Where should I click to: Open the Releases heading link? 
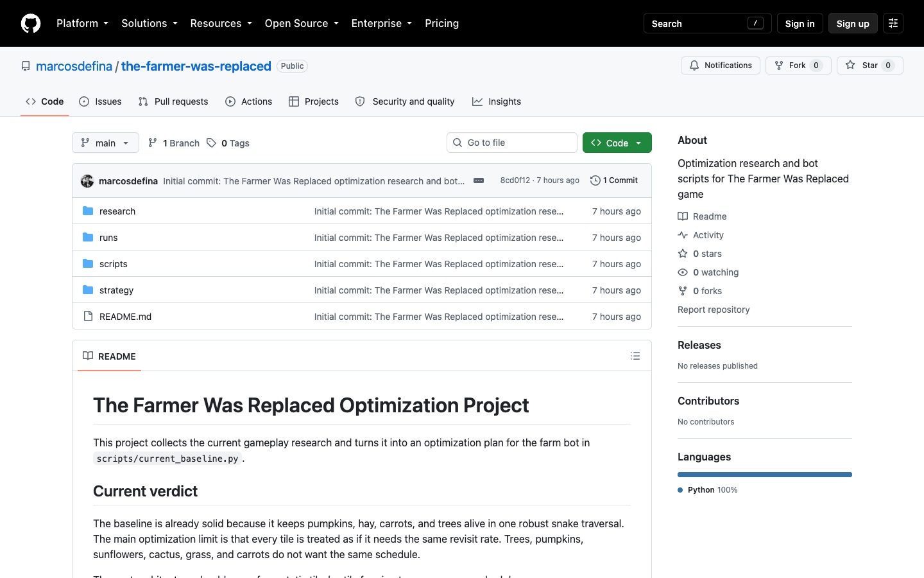coord(699,345)
